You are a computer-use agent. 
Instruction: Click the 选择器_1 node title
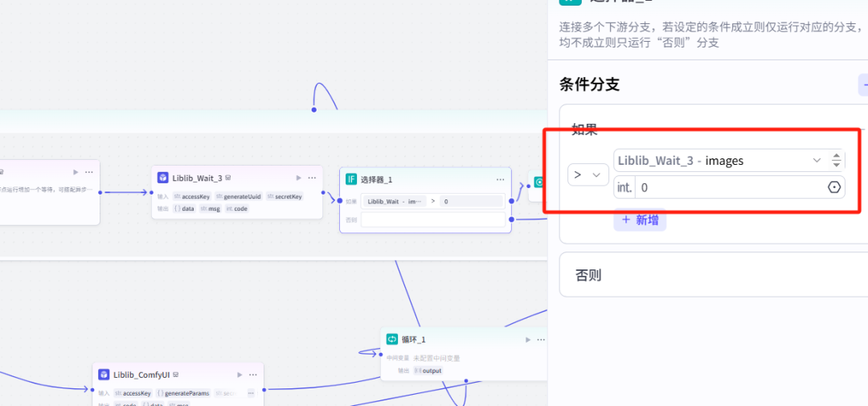[376, 179]
